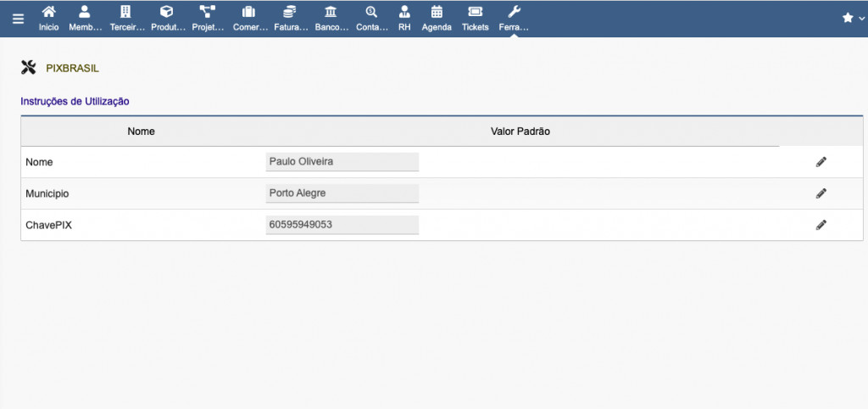This screenshot has height=409, width=868.
Task: Open the Contabilidade module icon
Action: click(x=371, y=13)
